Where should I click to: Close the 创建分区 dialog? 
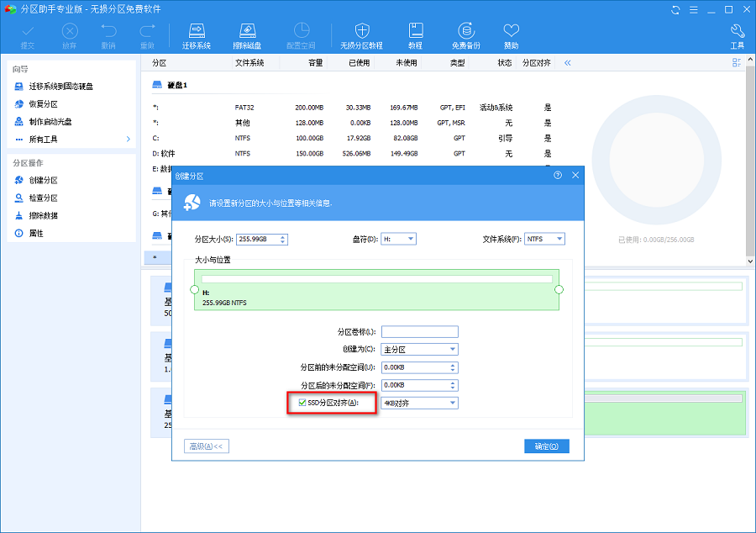click(575, 175)
